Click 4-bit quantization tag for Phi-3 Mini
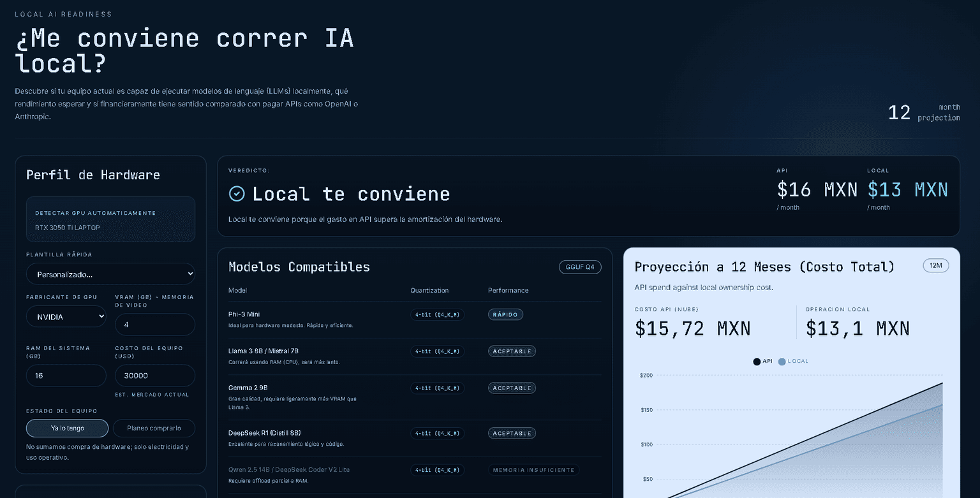Screen dimensions: 980x498 tap(437, 314)
